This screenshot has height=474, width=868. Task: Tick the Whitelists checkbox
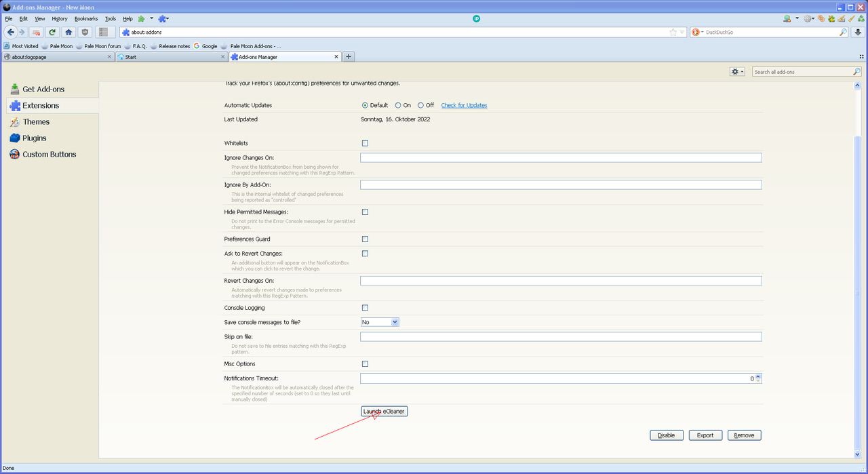[x=365, y=143]
